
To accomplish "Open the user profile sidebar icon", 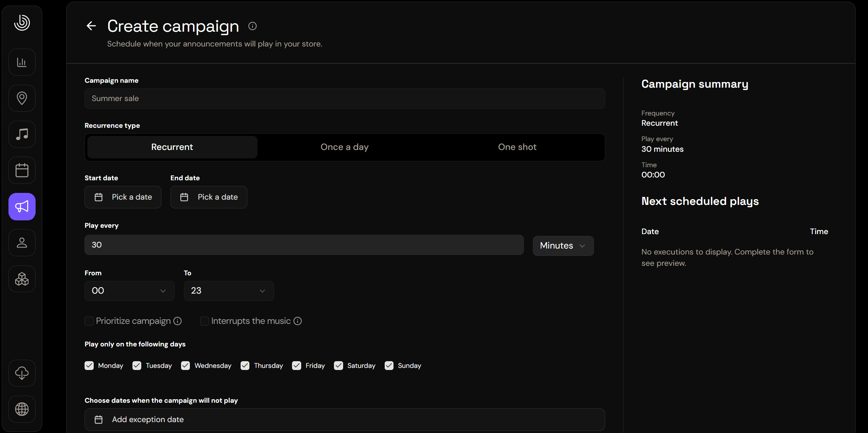I will [x=22, y=243].
